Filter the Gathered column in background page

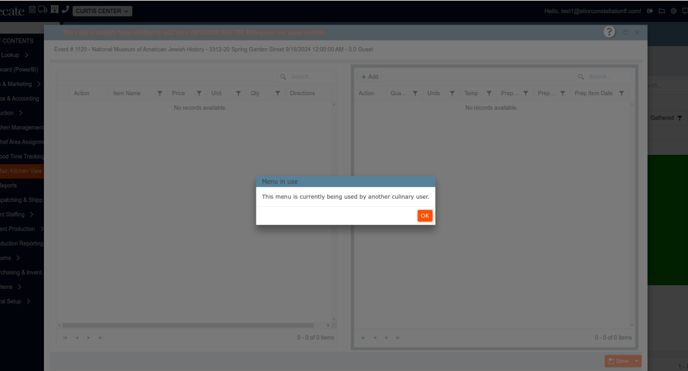(680, 118)
